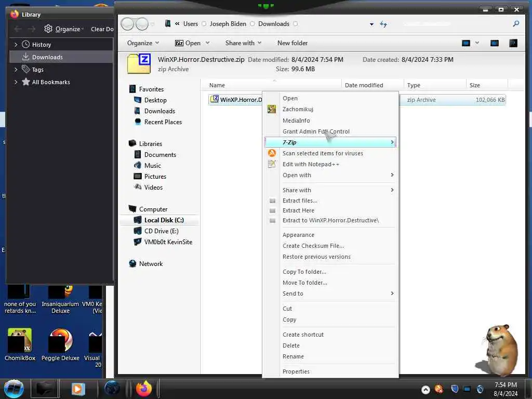
Task: Open Organize dropdown in Explorer toolbar
Action: pyautogui.click(x=143, y=43)
